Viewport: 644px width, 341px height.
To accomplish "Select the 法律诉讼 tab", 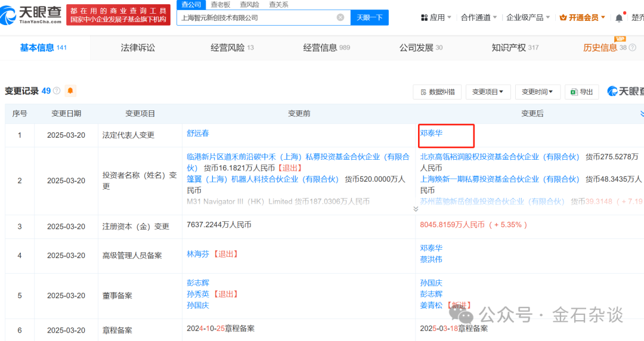I will click(138, 48).
